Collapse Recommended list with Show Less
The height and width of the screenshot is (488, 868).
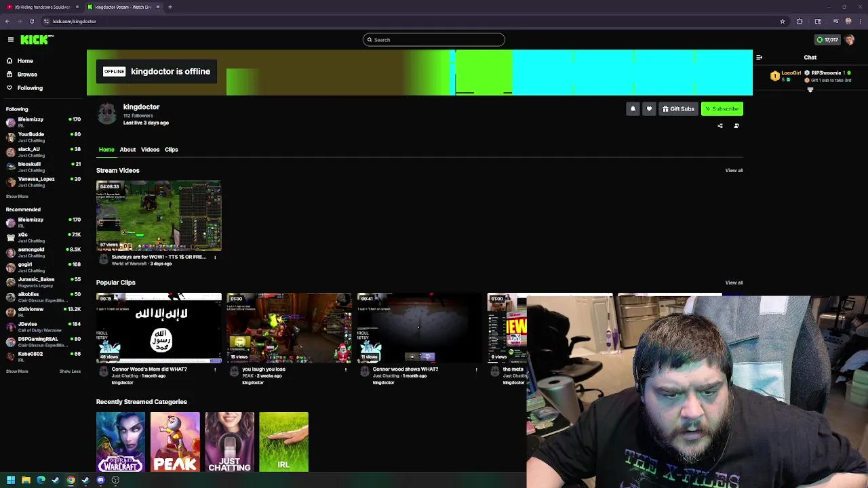pos(70,371)
